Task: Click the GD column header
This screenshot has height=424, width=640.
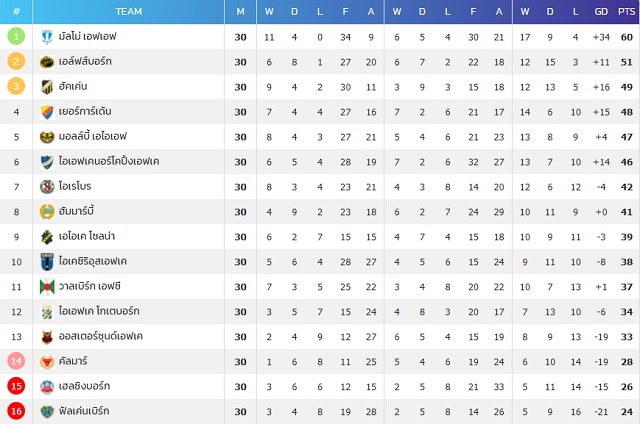Action: click(x=601, y=11)
